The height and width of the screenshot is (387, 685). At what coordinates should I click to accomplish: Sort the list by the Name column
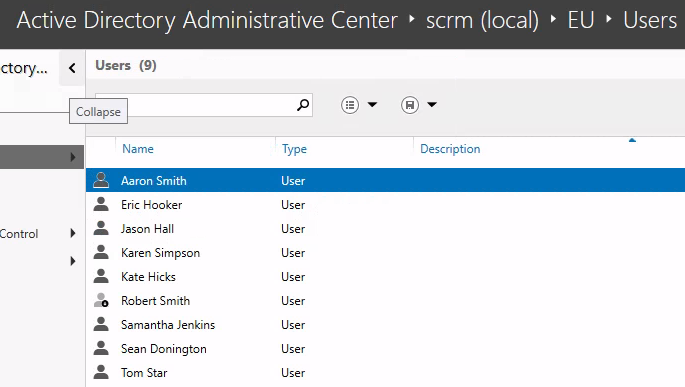[x=138, y=149]
